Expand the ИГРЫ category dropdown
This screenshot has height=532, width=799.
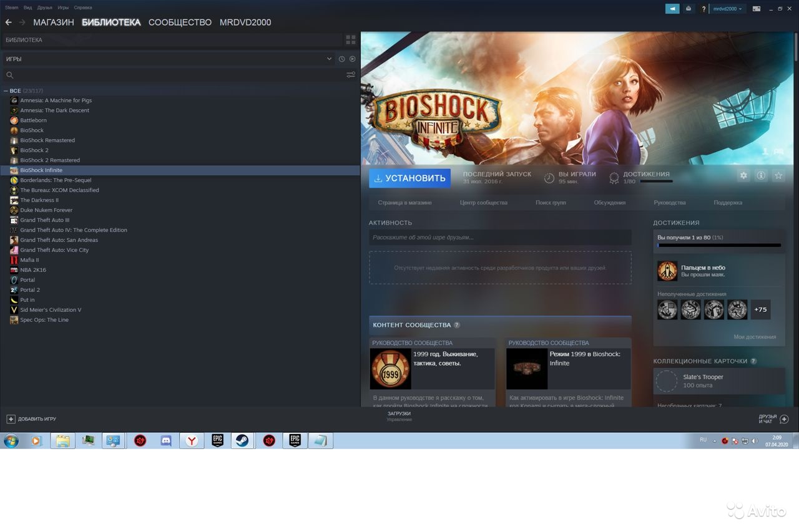329,59
